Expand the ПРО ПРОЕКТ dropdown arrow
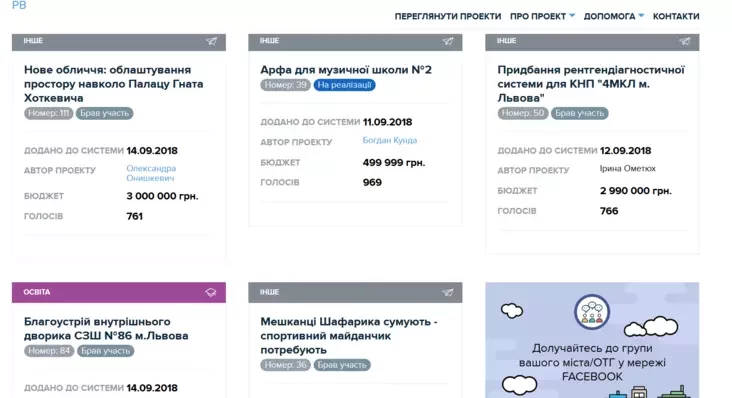The width and height of the screenshot is (732, 398). click(572, 16)
